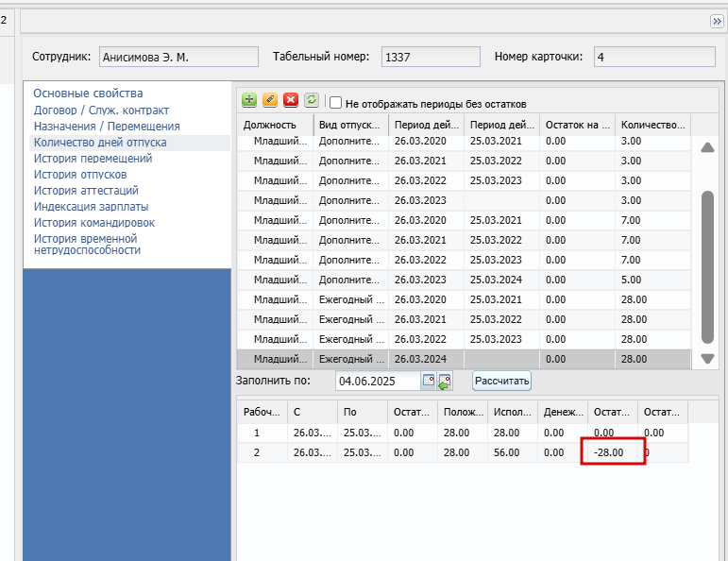Click the scroll up arrow of the vacation table
This screenshot has width=728, height=561.
coord(707,147)
